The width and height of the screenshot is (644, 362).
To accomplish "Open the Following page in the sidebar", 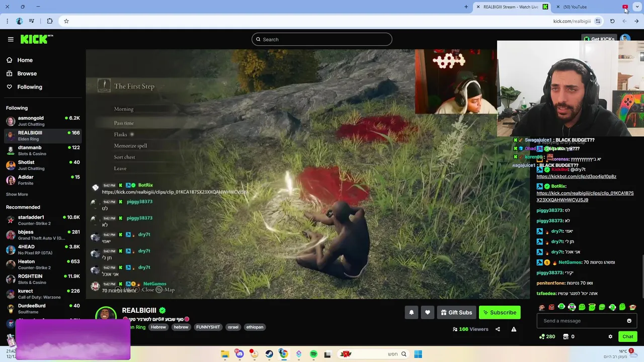I will click(24, 87).
